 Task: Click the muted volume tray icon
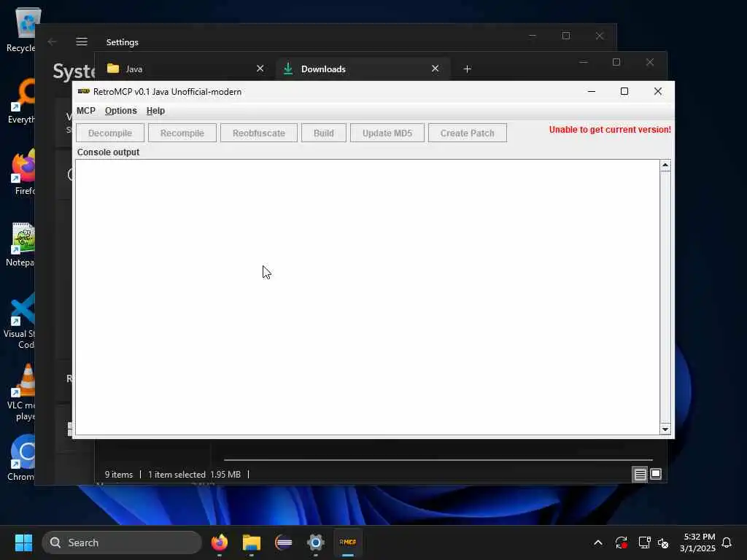(663, 542)
